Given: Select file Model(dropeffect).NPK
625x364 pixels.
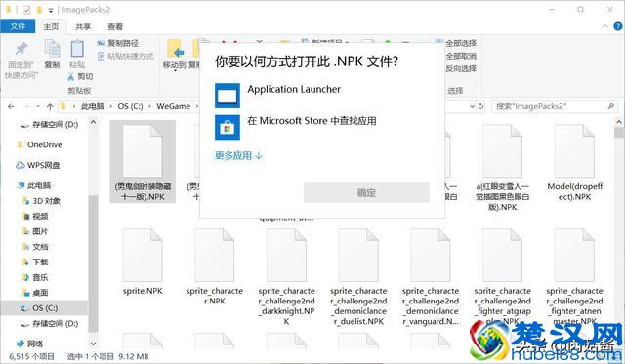Looking at the screenshot, I should tap(574, 163).
